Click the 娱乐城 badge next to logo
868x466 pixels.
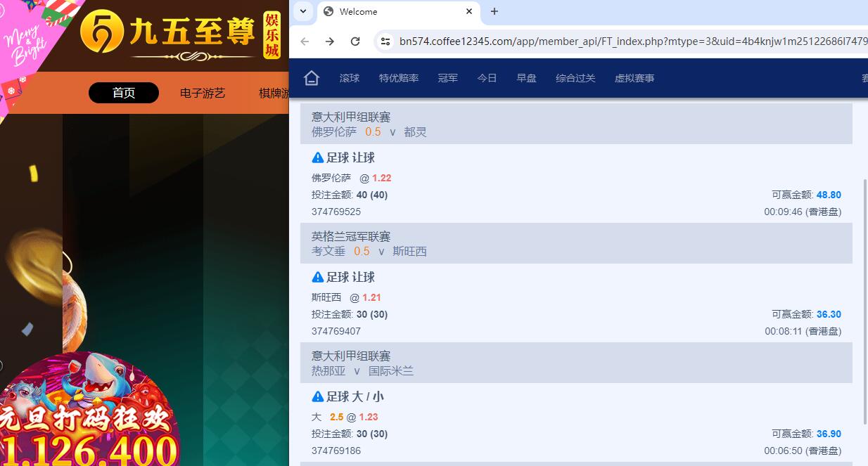272,34
